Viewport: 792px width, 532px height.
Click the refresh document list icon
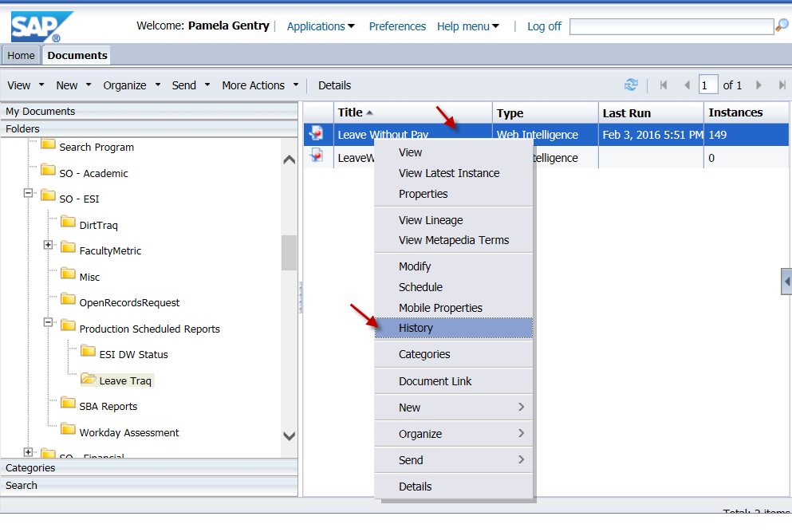pyautogui.click(x=630, y=85)
